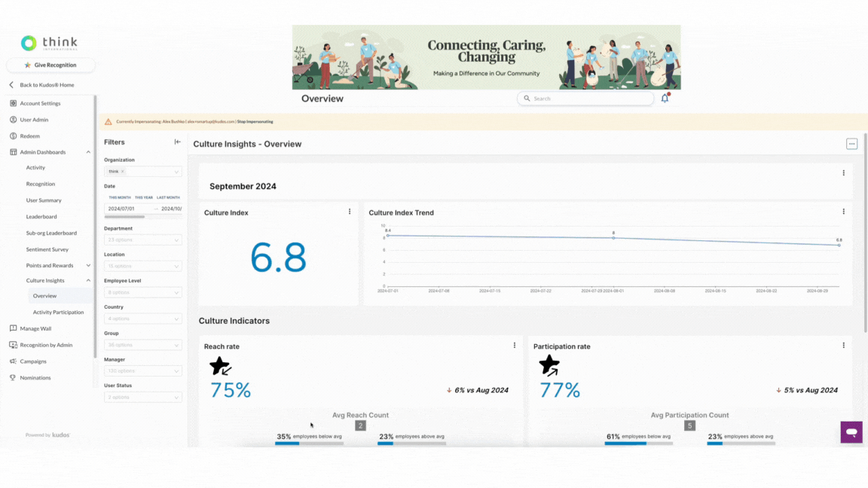Viewport: 868px width, 488px height.
Task: Open the Department dropdown
Action: (143, 240)
